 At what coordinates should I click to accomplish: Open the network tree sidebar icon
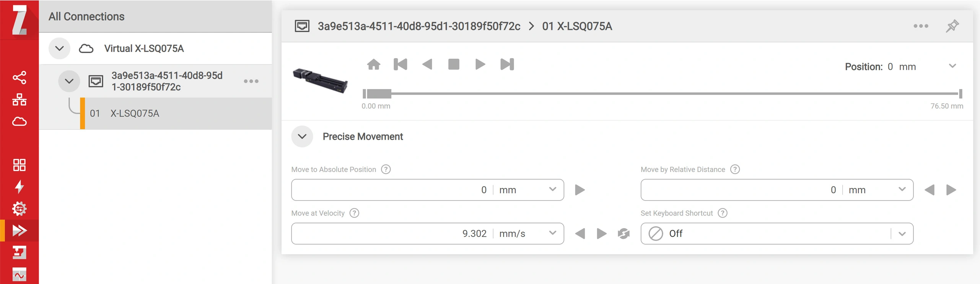pyautogui.click(x=19, y=100)
